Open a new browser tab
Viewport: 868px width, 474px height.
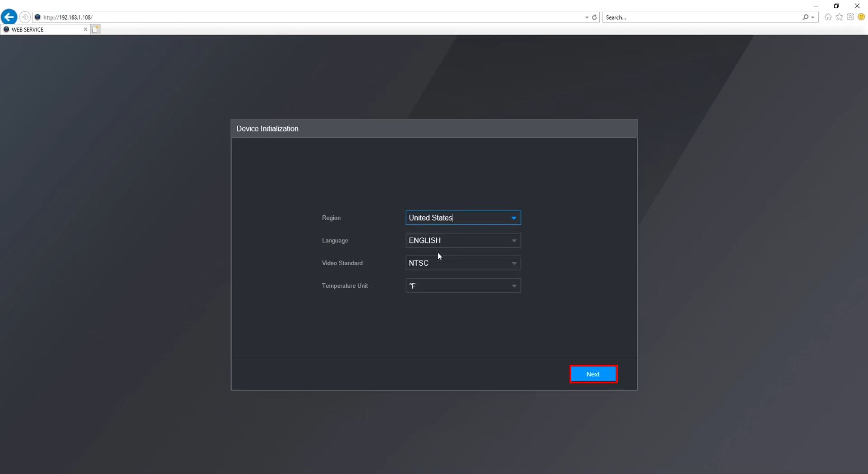point(95,29)
